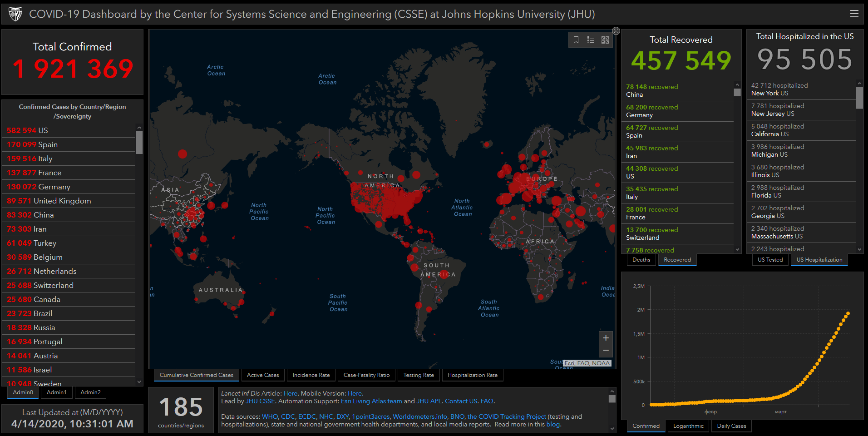Open map bookmarks icon
868x436 pixels.
576,40
